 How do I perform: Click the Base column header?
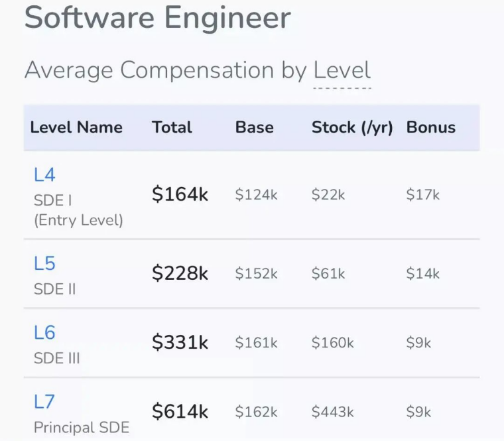coord(254,127)
